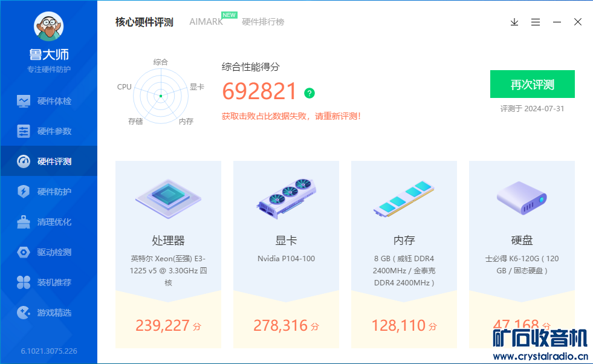Open 驱动检测 in the sidebar
This screenshot has width=593, height=364.
48,252
